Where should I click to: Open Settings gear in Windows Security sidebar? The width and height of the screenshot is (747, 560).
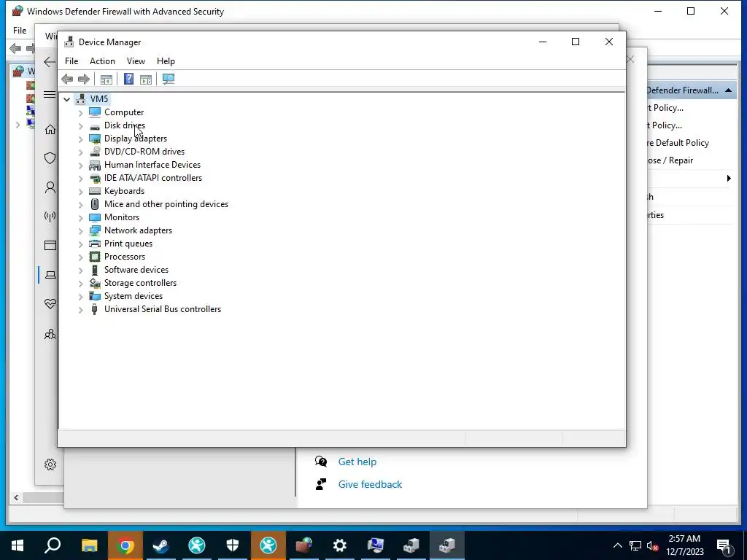pos(50,464)
